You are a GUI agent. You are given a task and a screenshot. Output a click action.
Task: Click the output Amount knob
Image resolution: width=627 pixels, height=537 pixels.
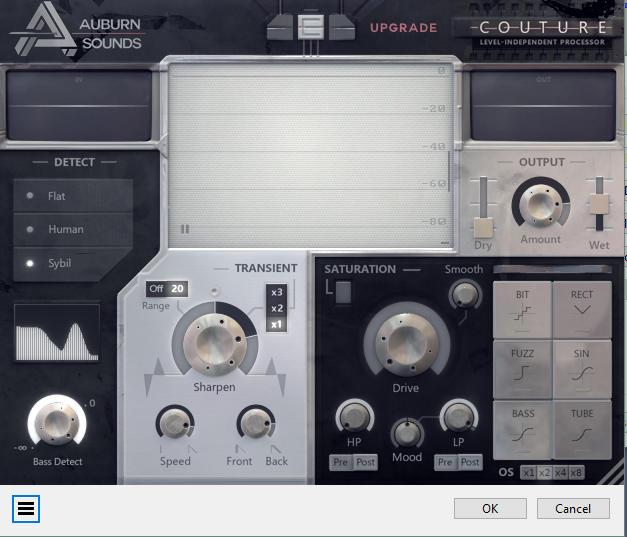541,205
